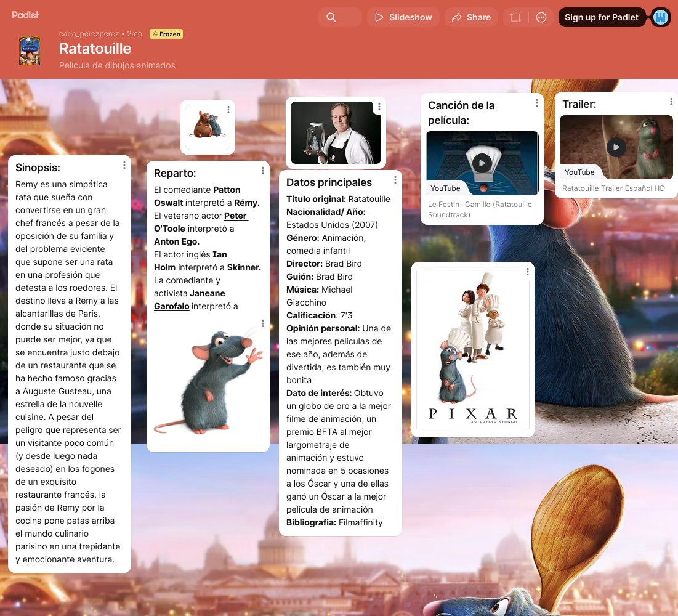678x616 pixels.
Task: Open the Padlet home logo
Action: 25,15
